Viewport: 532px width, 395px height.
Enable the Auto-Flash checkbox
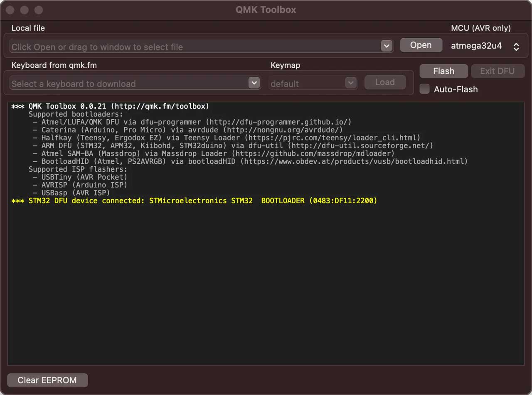coord(424,89)
